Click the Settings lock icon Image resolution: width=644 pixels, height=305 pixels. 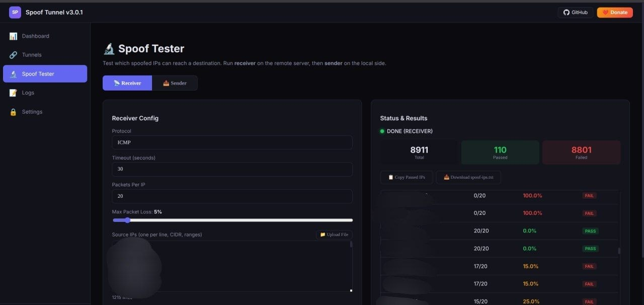pos(13,112)
